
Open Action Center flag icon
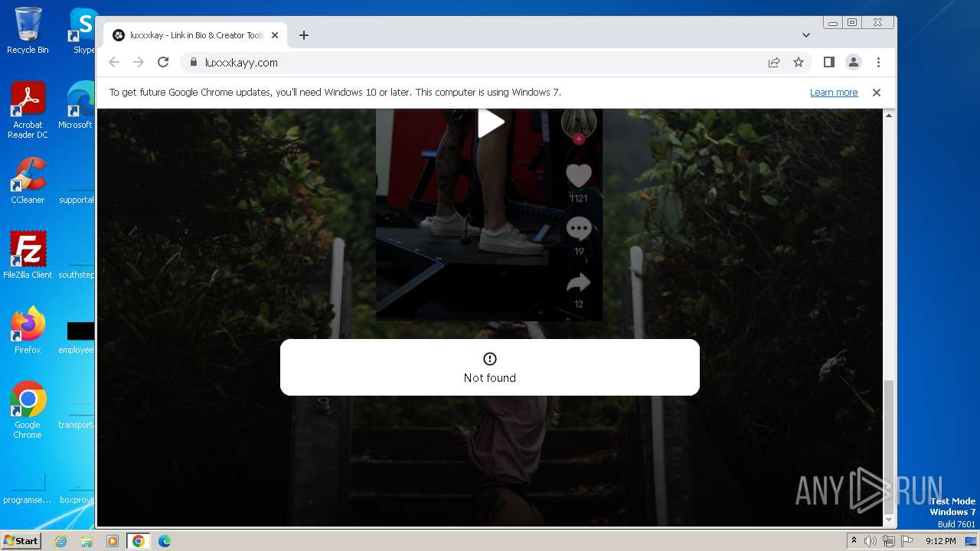click(907, 541)
